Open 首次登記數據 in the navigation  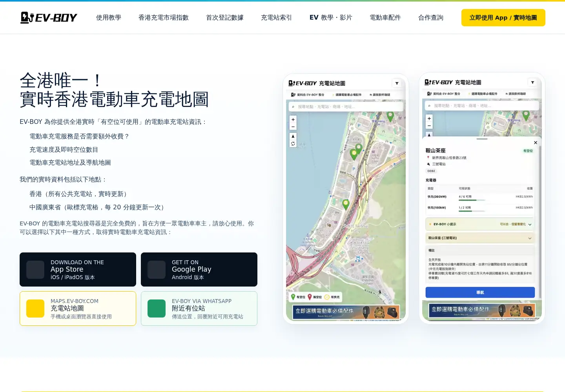tap(225, 18)
